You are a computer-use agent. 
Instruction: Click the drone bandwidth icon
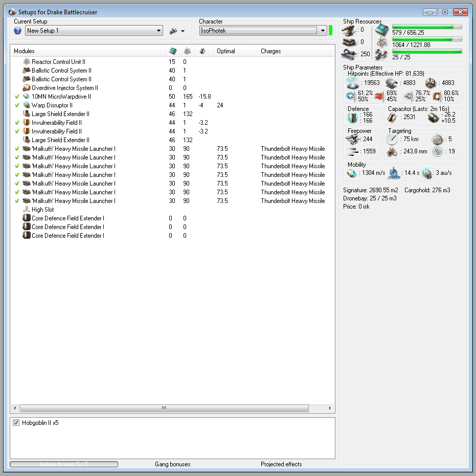381,55
